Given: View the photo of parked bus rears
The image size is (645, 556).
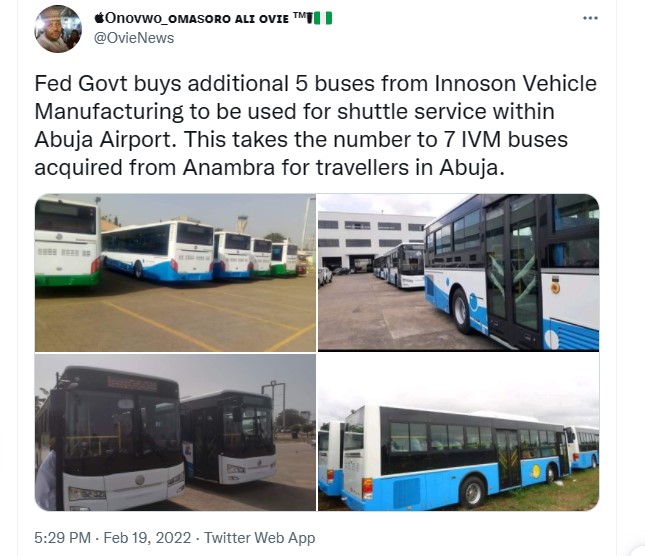Looking at the screenshot, I should click(x=175, y=273).
